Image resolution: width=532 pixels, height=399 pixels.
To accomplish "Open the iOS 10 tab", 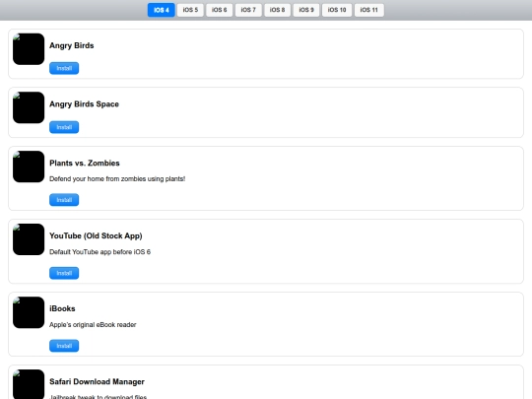I will point(337,10).
